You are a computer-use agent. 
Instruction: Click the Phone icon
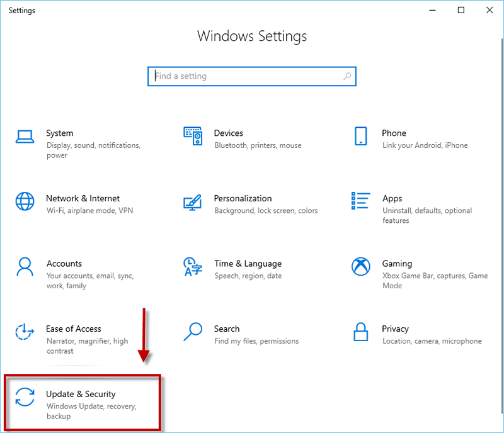[x=360, y=136]
